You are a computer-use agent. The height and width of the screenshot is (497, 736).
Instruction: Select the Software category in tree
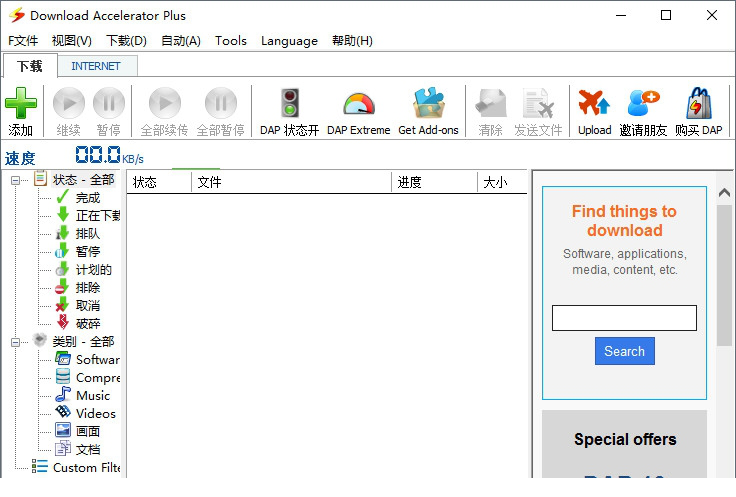tap(98, 359)
